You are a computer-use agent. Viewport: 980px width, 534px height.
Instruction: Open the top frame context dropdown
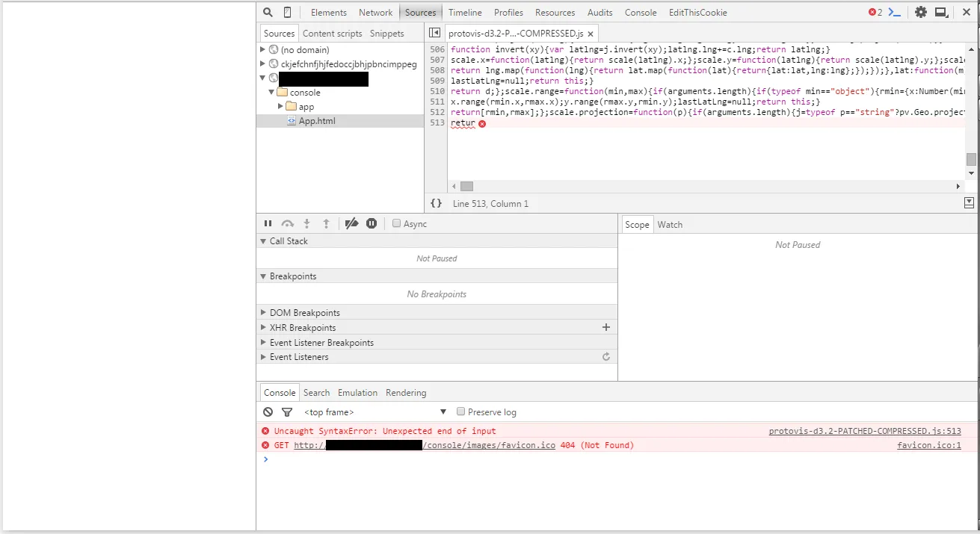[375, 412]
